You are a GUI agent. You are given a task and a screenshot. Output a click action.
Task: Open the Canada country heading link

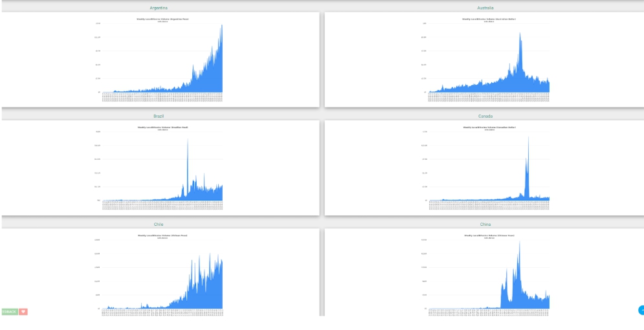click(x=485, y=116)
